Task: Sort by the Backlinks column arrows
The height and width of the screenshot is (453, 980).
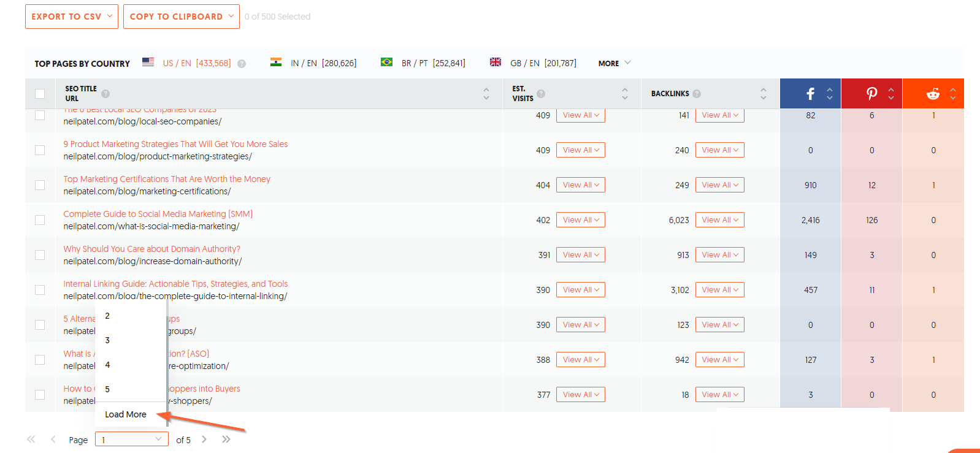Action: pos(764,94)
